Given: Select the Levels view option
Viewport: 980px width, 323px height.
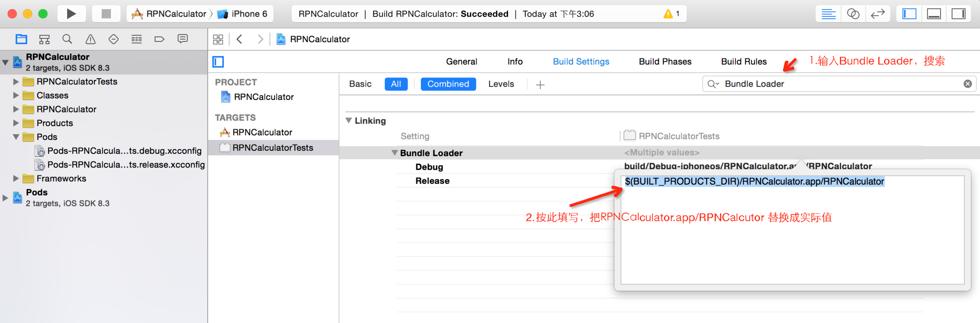Looking at the screenshot, I should click(x=501, y=84).
